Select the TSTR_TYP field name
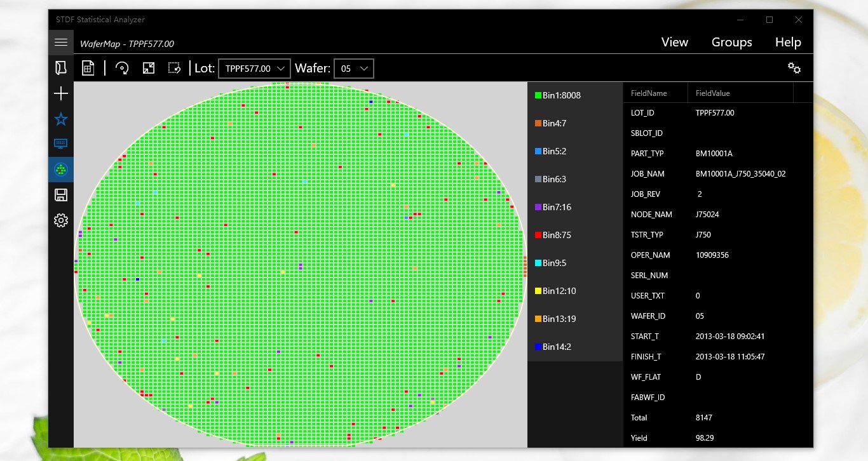This screenshot has height=461, width=868. pyautogui.click(x=647, y=235)
